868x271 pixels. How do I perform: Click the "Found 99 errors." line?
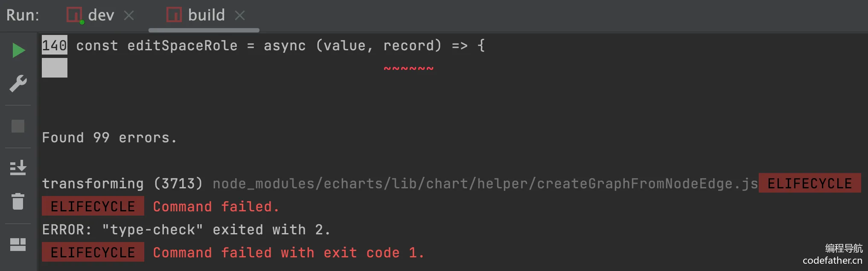(109, 138)
